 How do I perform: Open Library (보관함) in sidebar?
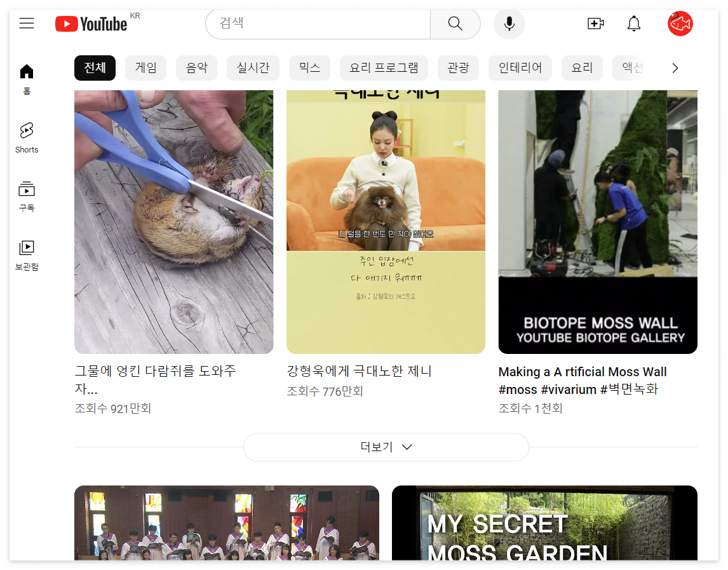pos(27,255)
